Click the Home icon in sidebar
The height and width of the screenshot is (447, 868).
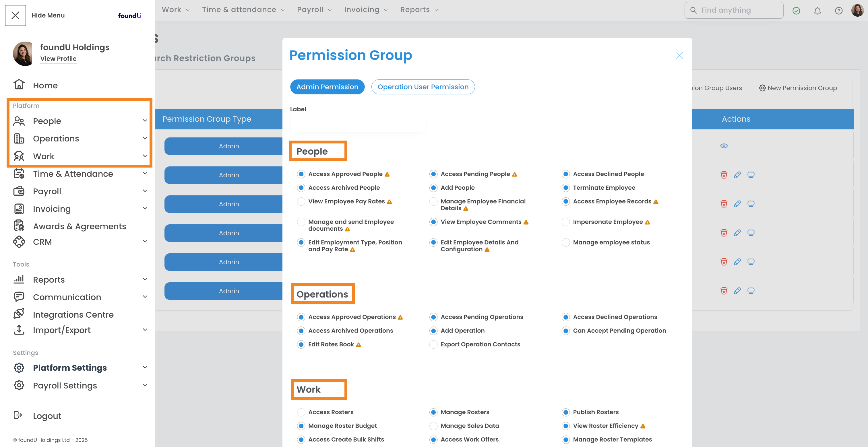19,85
